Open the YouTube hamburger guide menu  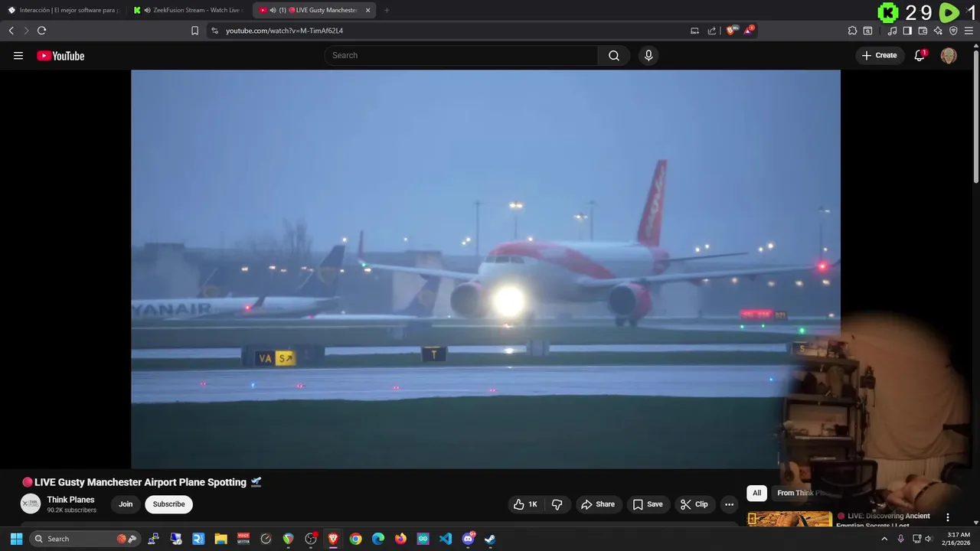click(18, 55)
